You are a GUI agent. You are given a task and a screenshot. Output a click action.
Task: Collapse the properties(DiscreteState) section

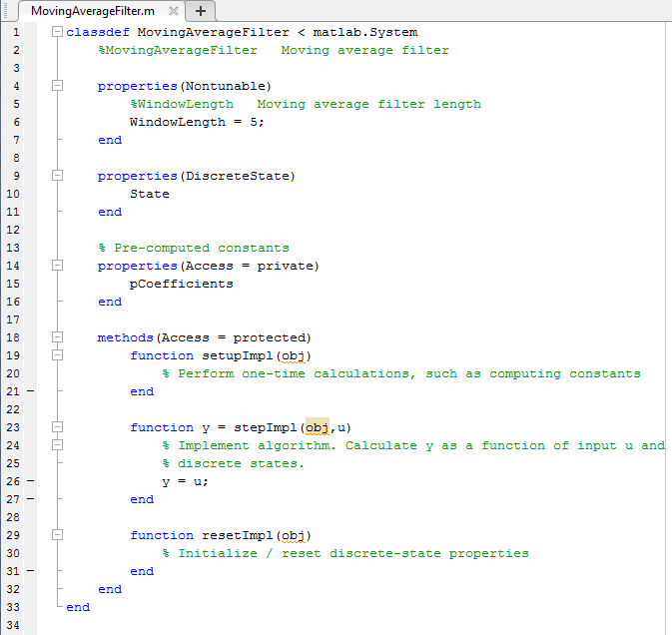pos(57,176)
